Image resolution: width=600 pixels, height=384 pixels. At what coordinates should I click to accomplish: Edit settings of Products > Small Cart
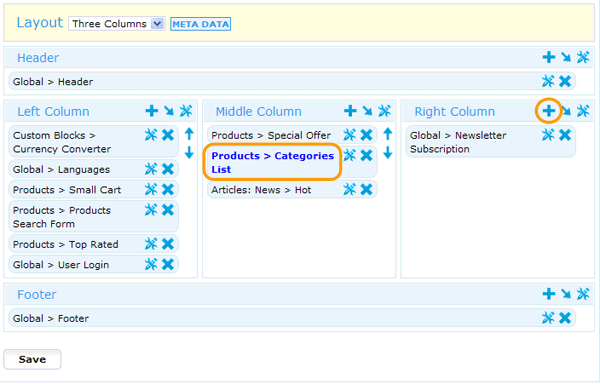pyautogui.click(x=151, y=189)
